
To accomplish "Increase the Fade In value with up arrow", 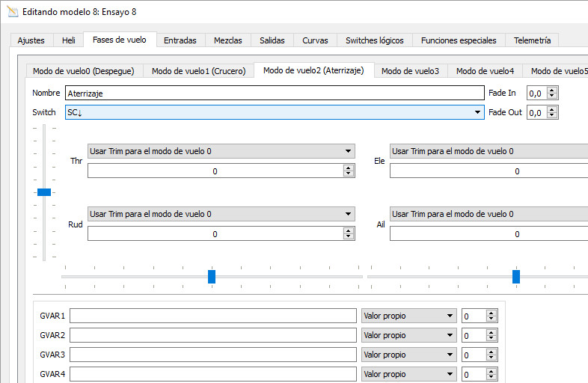I will pos(552,90).
